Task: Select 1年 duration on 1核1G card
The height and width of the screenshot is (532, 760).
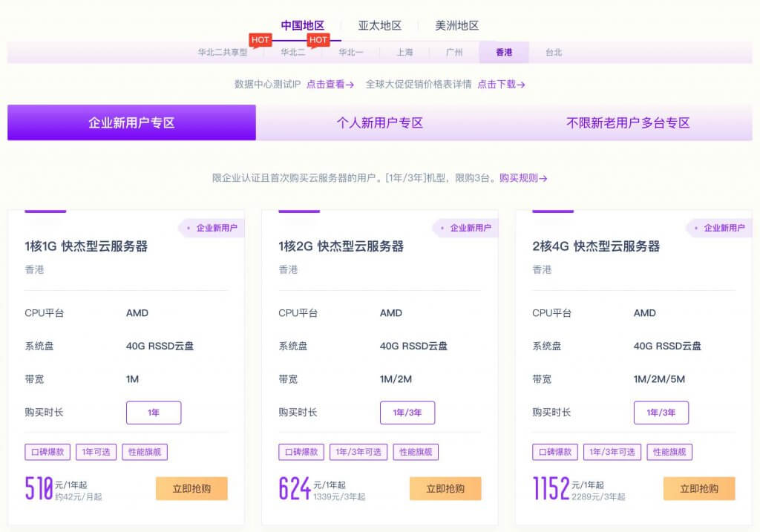Action: click(154, 413)
